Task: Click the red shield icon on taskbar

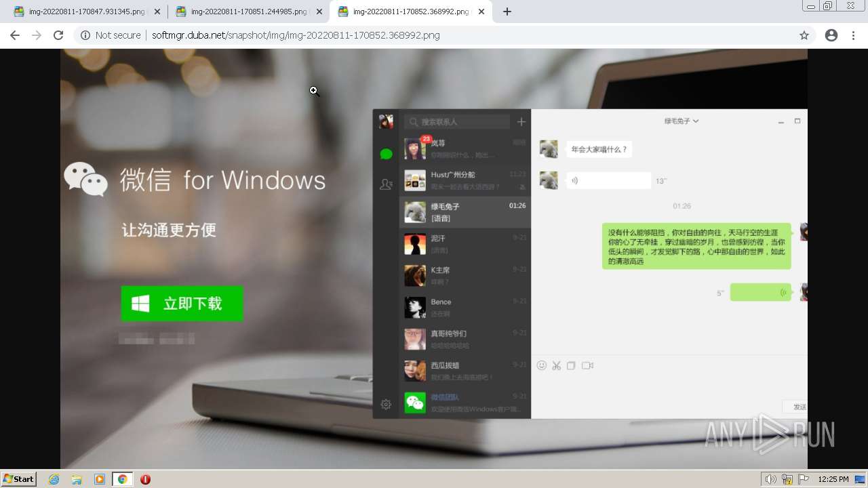Action: [x=145, y=479]
